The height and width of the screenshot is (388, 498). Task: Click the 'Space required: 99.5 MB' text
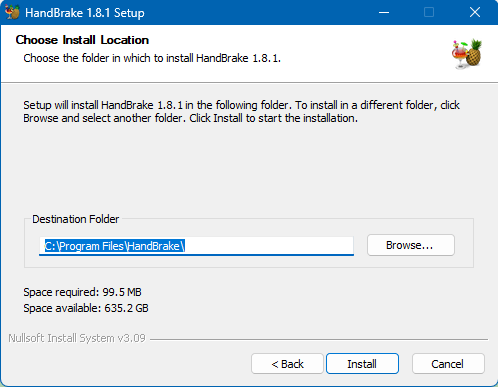point(82,292)
